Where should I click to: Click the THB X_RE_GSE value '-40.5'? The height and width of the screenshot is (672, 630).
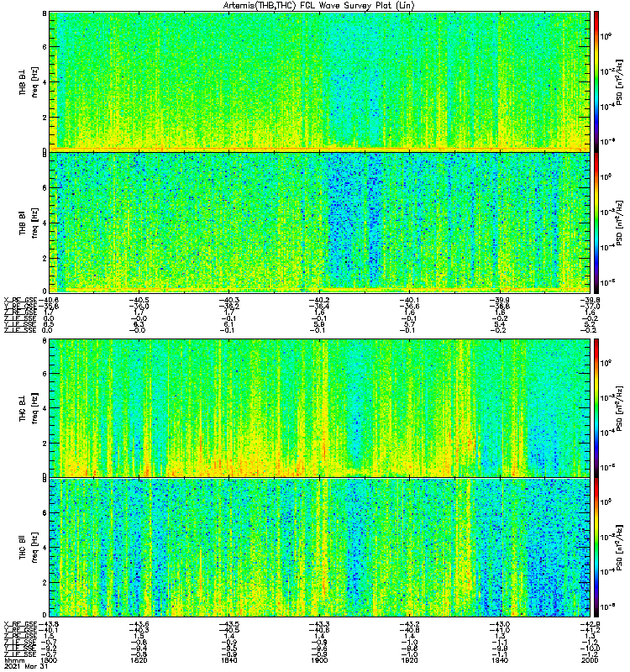(139, 300)
